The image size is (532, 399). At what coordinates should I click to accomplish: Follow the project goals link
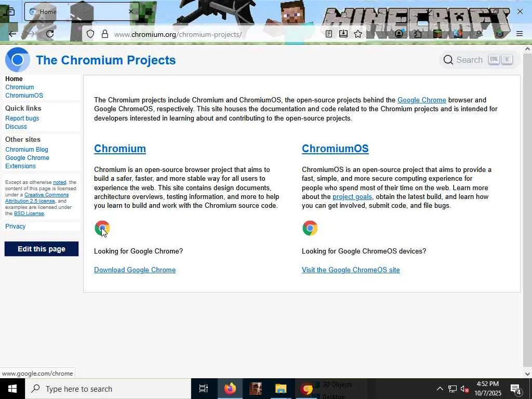point(352,197)
